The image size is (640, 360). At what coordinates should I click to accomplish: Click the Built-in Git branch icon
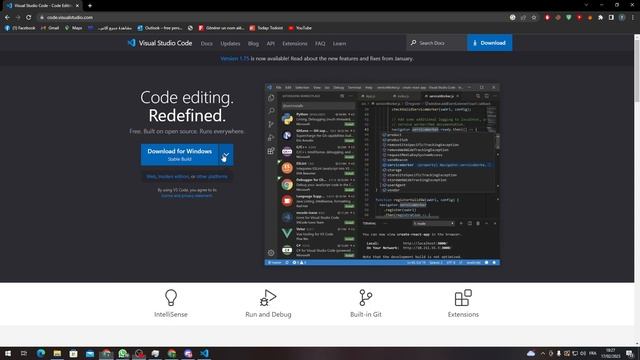pyautogui.click(x=365, y=297)
